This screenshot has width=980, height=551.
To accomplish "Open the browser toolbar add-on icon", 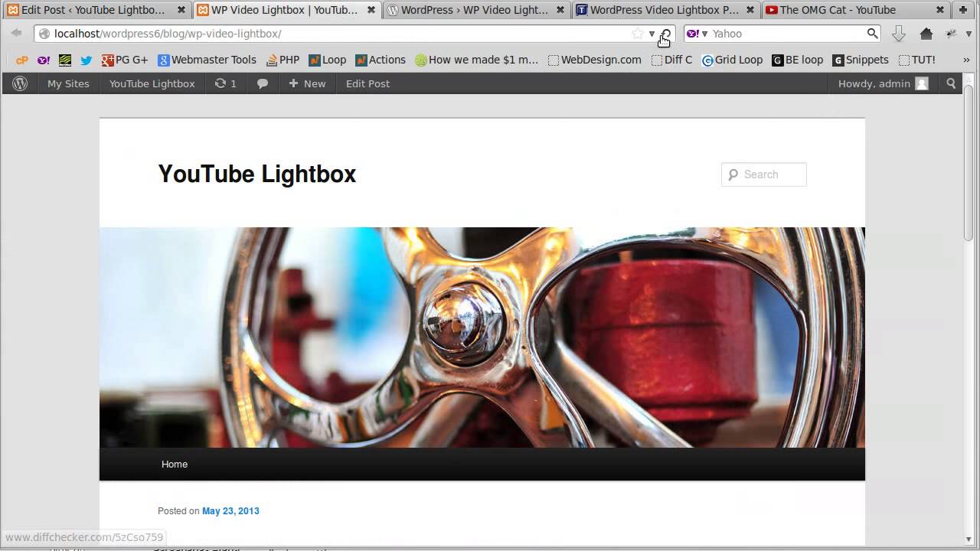I will click(x=952, y=34).
